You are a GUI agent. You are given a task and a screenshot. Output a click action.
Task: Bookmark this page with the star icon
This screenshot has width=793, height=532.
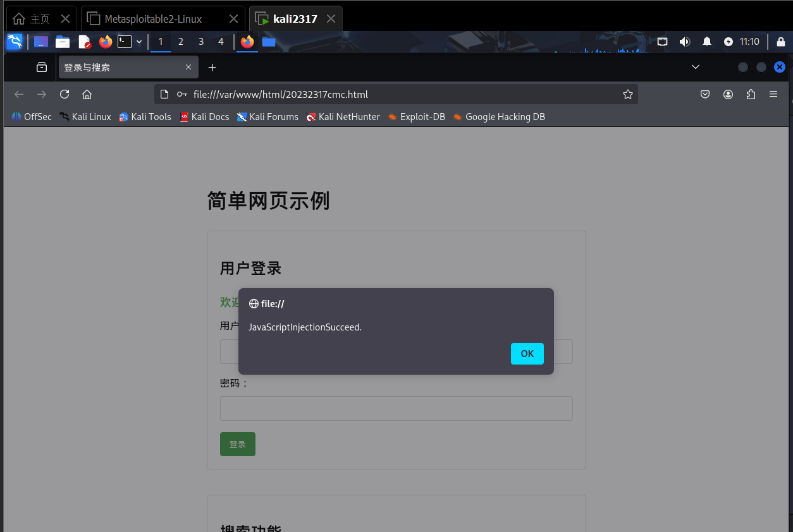627,94
